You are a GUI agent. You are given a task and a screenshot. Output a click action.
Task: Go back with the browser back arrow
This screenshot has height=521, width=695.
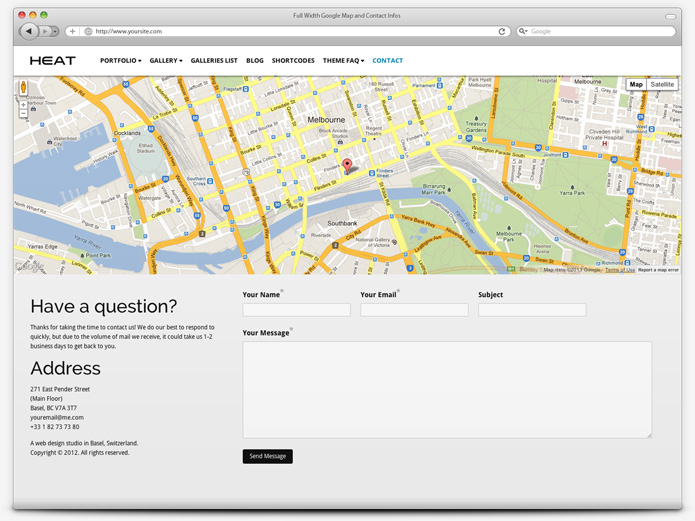click(29, 31)
